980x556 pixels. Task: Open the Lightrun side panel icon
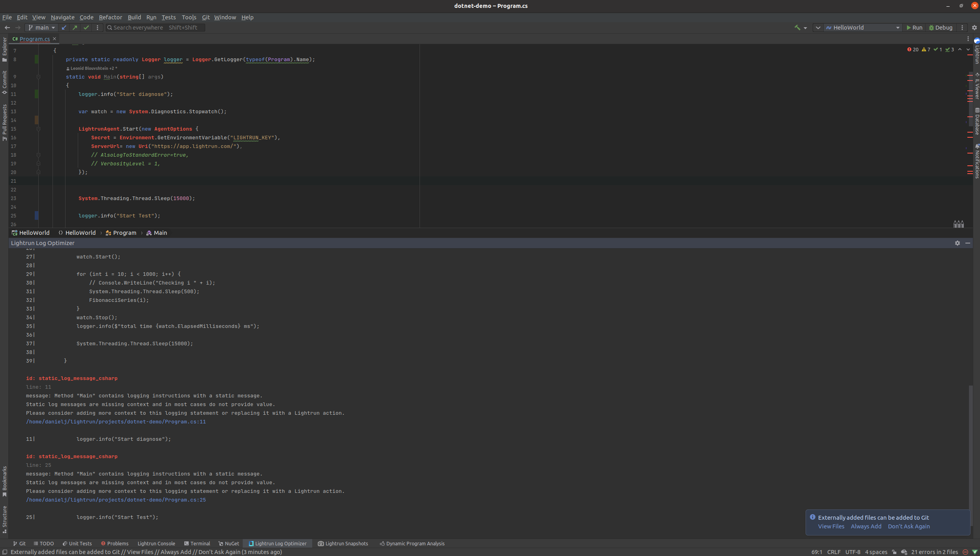[x=976, y=41]
